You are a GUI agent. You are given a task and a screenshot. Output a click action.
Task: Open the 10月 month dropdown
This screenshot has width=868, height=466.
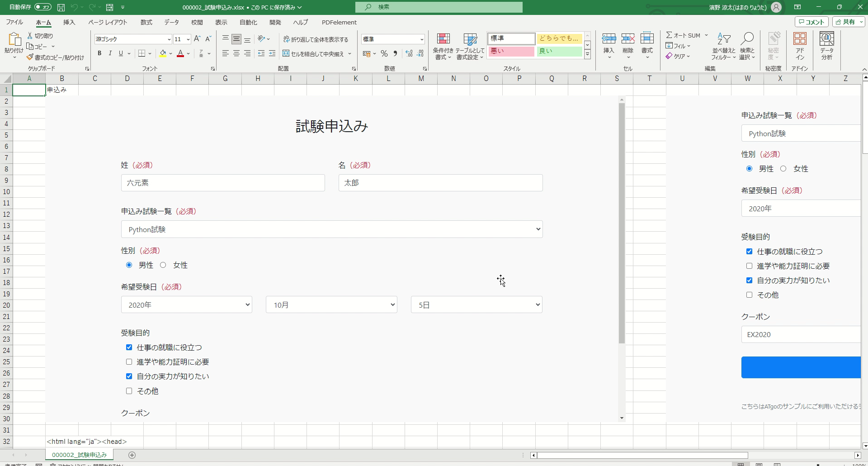(x=331, y=305)
